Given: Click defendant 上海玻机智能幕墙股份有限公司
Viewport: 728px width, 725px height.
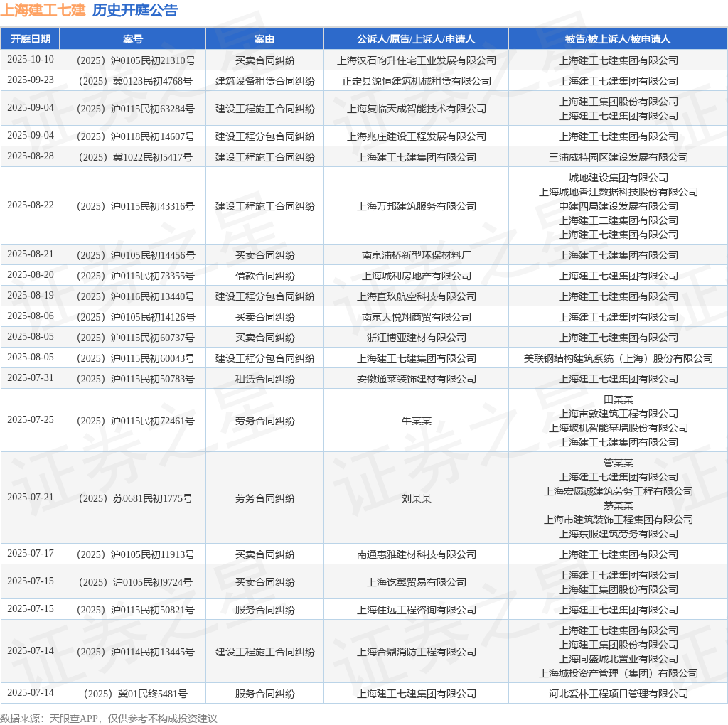Looking at the screenshot, I should [x=619, y=428].
